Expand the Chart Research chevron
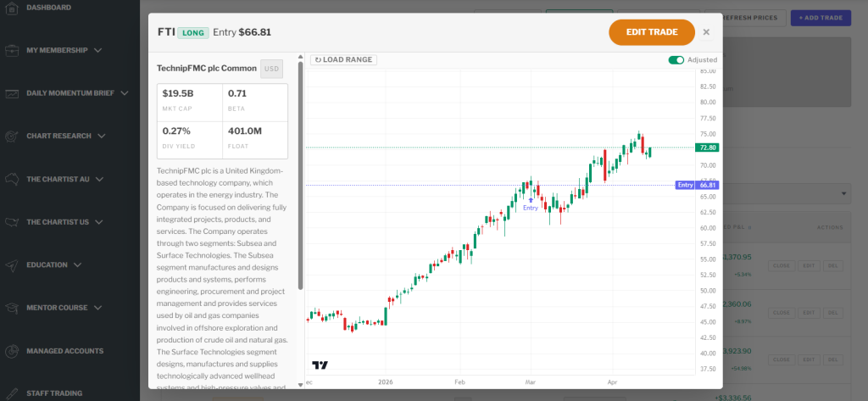This screenshot has height=401, width=868. point(102,136)
